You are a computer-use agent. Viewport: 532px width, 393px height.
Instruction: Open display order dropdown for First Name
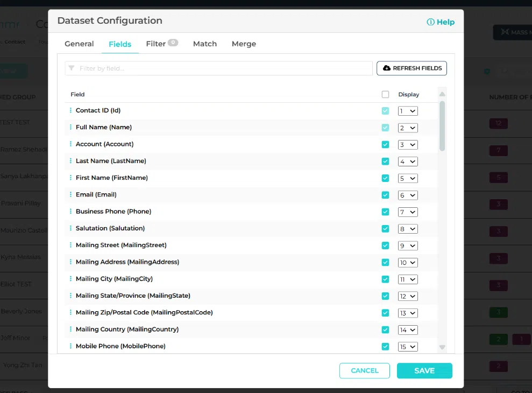pyautogui.click(x=408, y=178)
